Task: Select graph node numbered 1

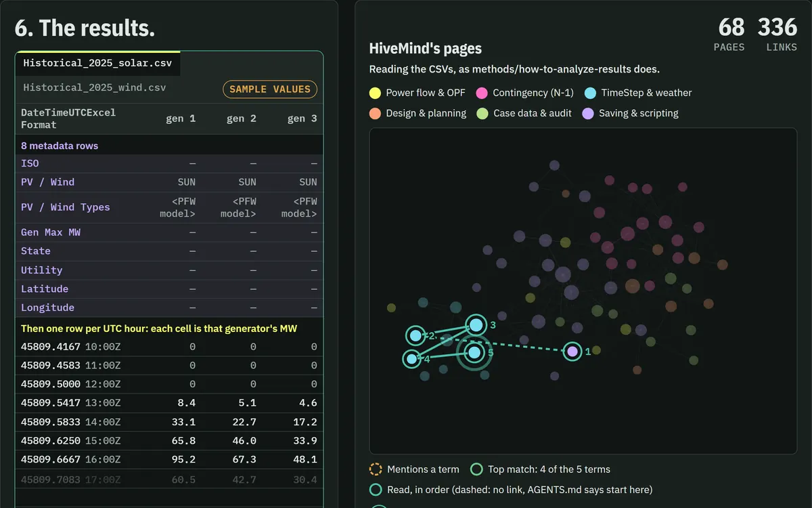Action: pyautogui.click(x=572, y=351)
